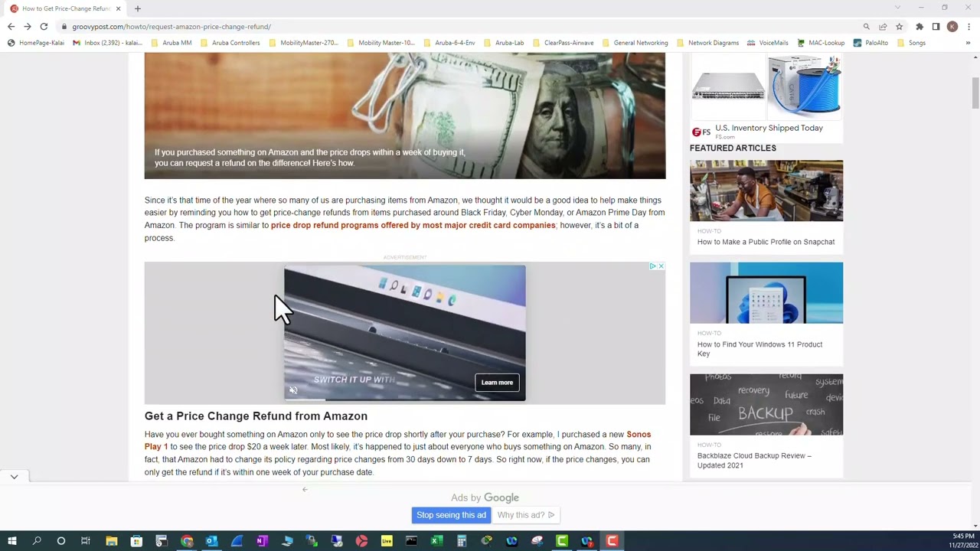980x551 pixels.
Task: Open File Explorer from the taskbar
Action: click(x=112, y=542)
